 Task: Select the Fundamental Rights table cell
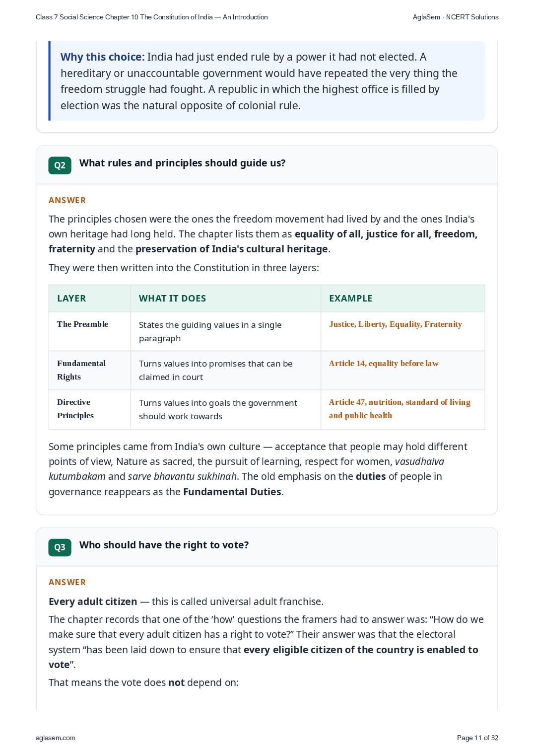[x=90, y=370]
